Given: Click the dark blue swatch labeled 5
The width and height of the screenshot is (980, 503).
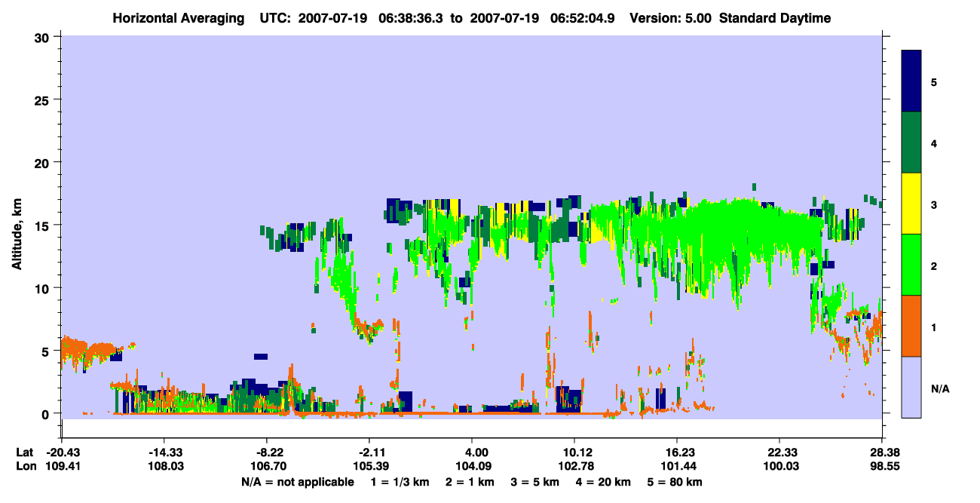Looking at the screenshot, I should pyautogui.click(x=911, y=81).
